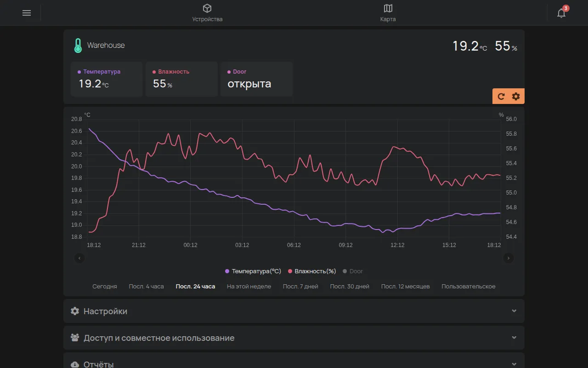Expand Доступ и совместное использование section
Screen dimensions: 588x368
(294, 338)
